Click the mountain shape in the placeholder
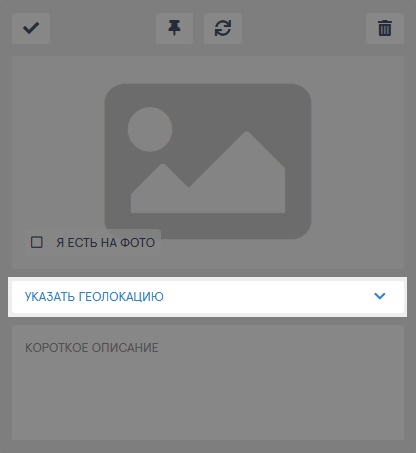The height and width of the screenshot is (453, 416). coord(208,172)
